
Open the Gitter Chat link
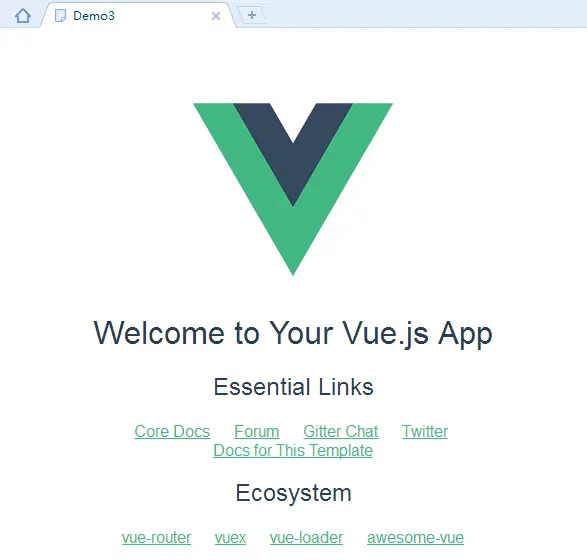pyautogui.click(x=341, y=431)
